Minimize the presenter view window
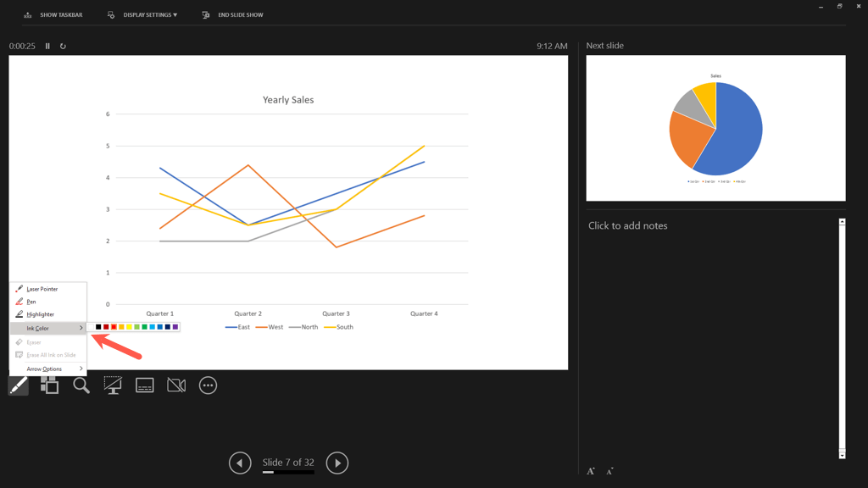The height and width of the screenshot is (488, 868). point(821,7)
